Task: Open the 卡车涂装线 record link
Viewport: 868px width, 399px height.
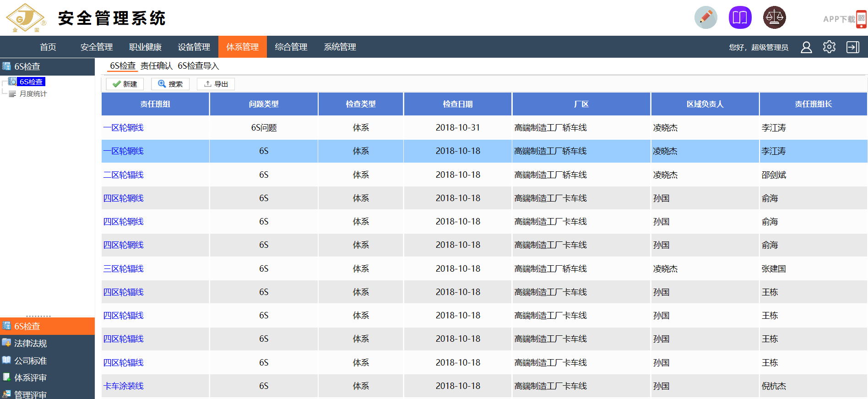Action: point(124,386)
